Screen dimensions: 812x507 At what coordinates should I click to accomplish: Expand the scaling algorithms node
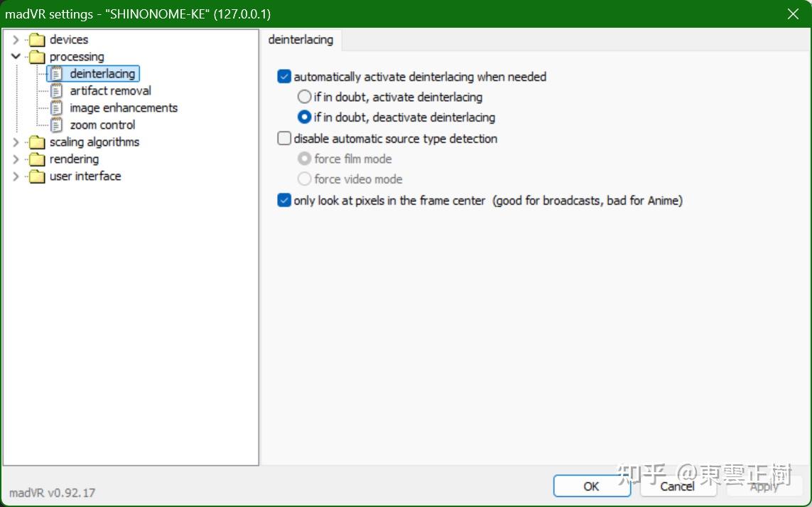click(16, 142)
